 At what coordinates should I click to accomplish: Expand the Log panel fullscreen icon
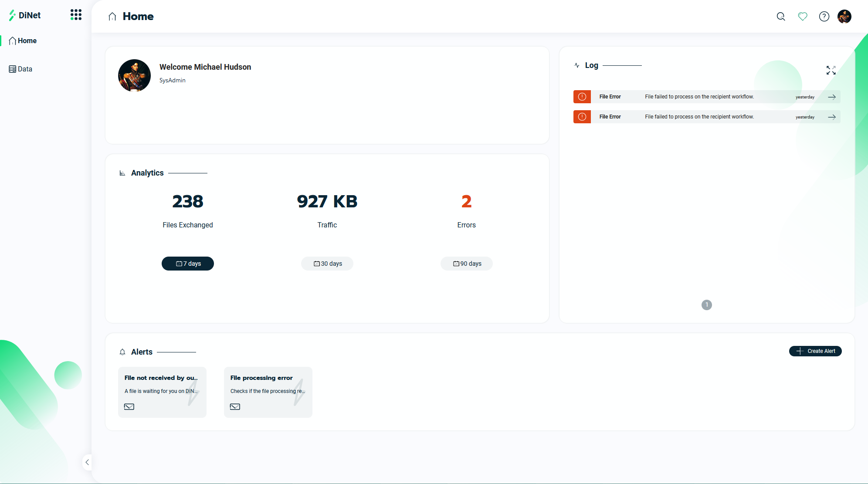[x=831, y=70]
